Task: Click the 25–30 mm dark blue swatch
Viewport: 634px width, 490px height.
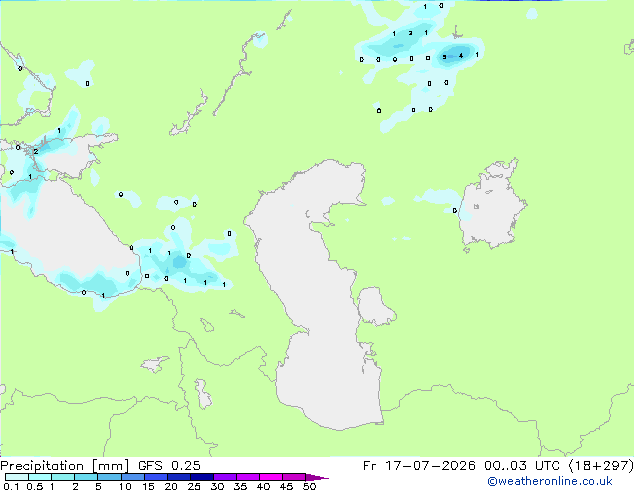Action: [x=201, y=477]
